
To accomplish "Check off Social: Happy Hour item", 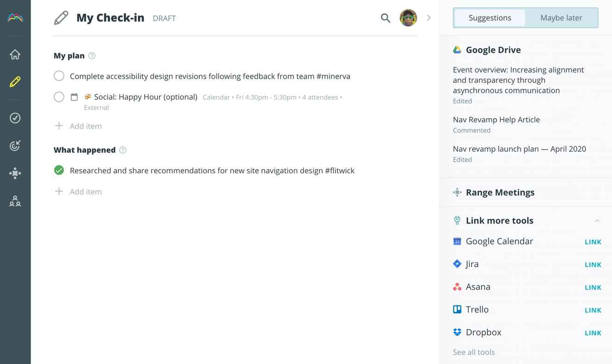I will 59,97.
